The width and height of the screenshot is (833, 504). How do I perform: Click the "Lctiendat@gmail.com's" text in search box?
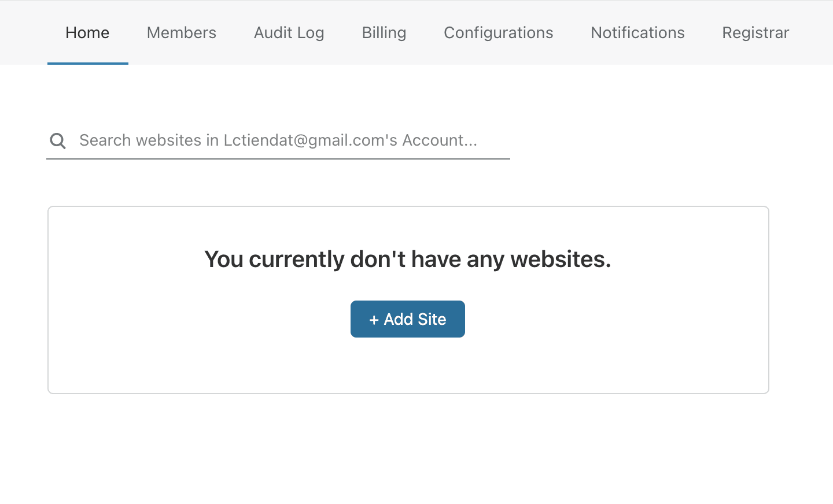(310, 140)
